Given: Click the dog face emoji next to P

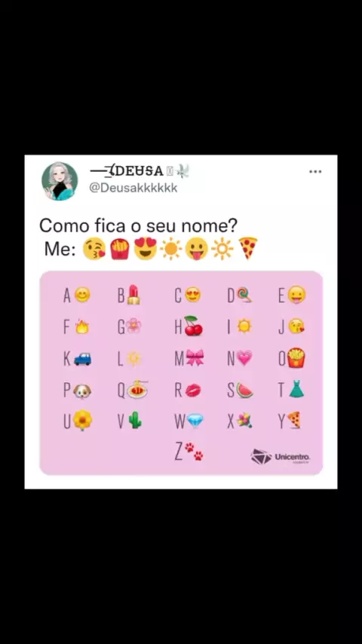Looking at the screenshot, I should coord(82,391).
